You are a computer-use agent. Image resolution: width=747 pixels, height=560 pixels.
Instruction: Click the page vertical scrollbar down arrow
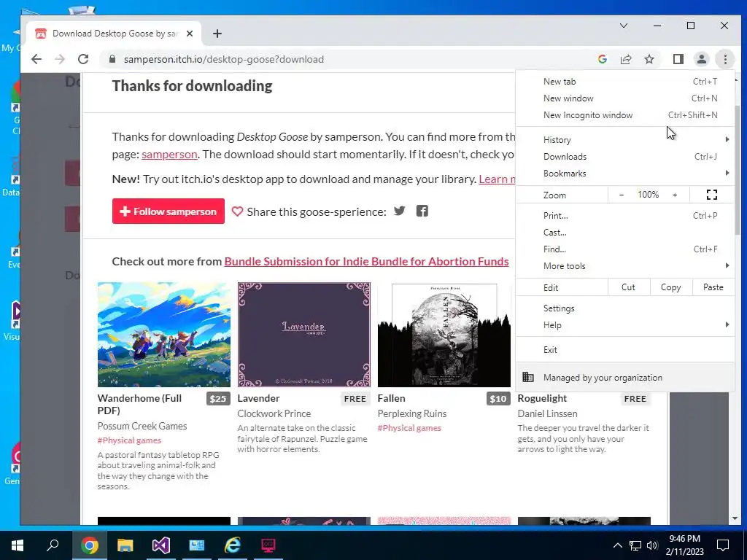[x=735, y=518]
